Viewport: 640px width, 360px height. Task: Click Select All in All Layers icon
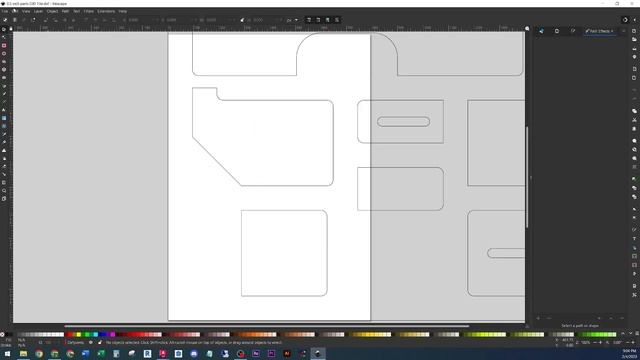pyautogui.click(x=15, y=20)
